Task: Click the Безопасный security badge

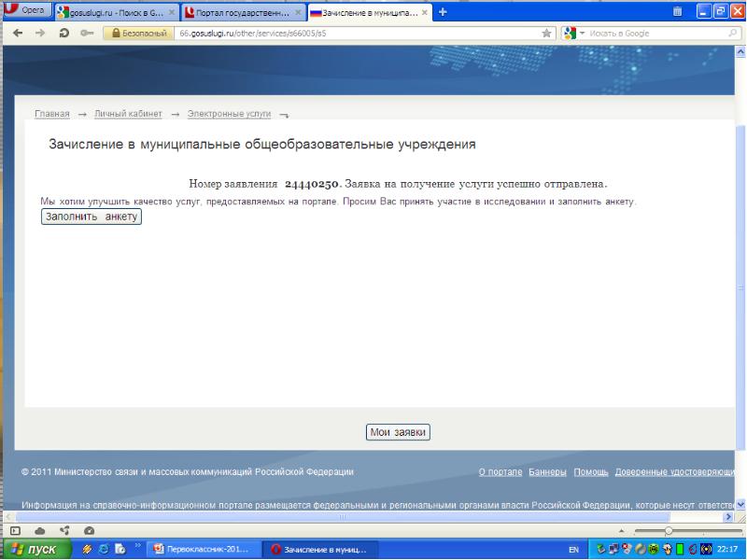Action: (x=138, y=33)
